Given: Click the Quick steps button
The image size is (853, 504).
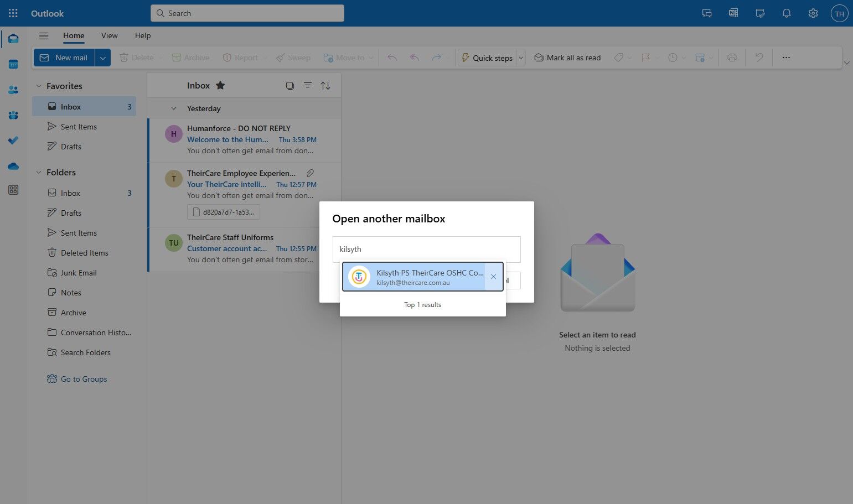Looking at the screenshot, I should click(487, 58).
